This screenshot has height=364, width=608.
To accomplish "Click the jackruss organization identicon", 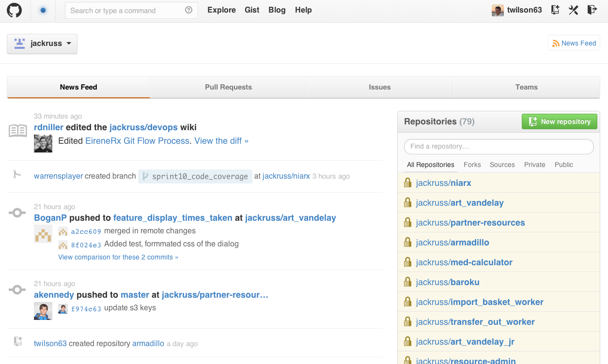I will click(x=19, y=44).
